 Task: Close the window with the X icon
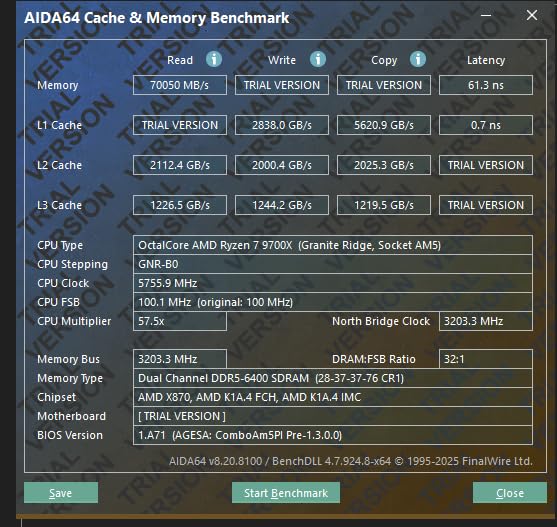[x=531, y=15]
